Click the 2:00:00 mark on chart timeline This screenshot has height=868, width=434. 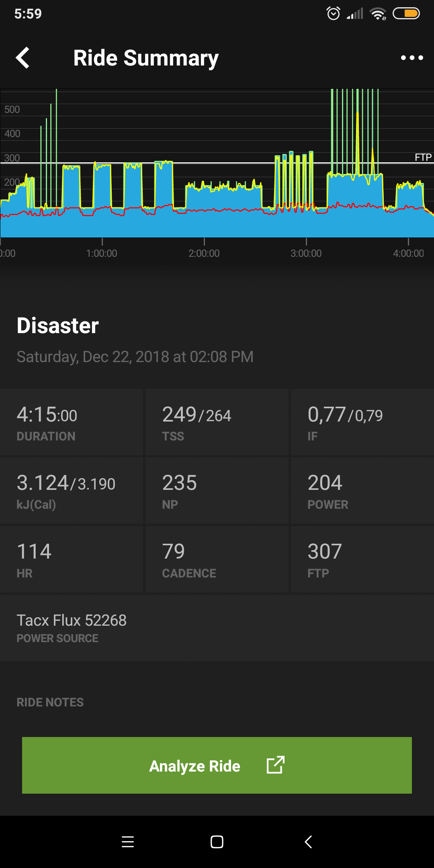(204, 253)
